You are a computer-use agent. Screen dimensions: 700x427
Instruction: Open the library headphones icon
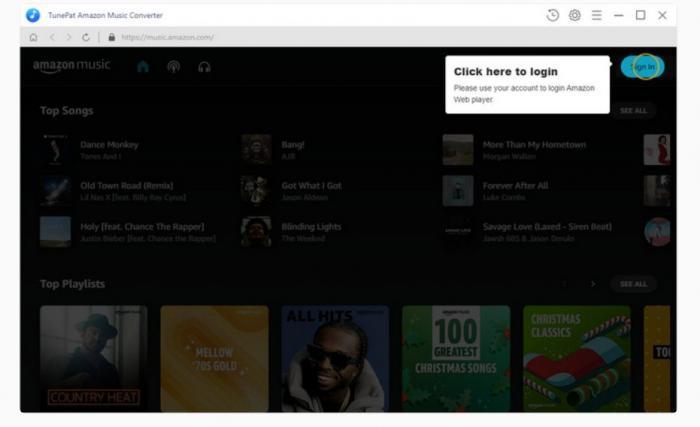(204, 67)
